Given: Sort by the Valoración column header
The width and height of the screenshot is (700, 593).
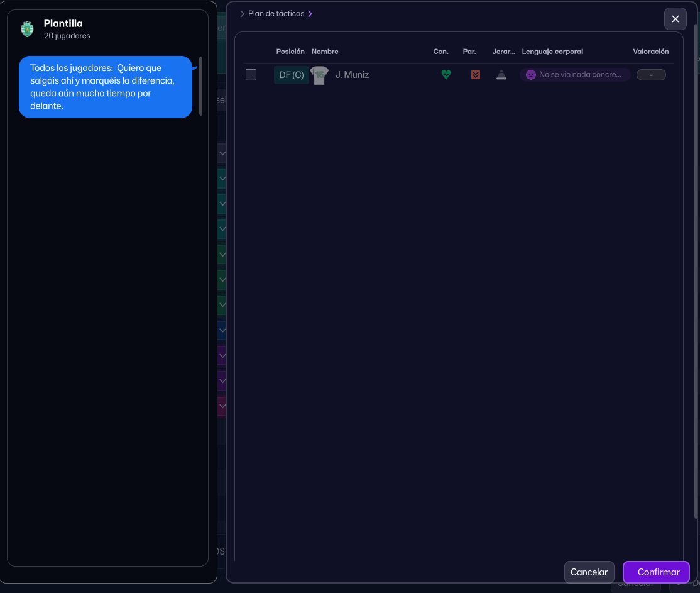Looking at the screenshot, I should 650,52.
